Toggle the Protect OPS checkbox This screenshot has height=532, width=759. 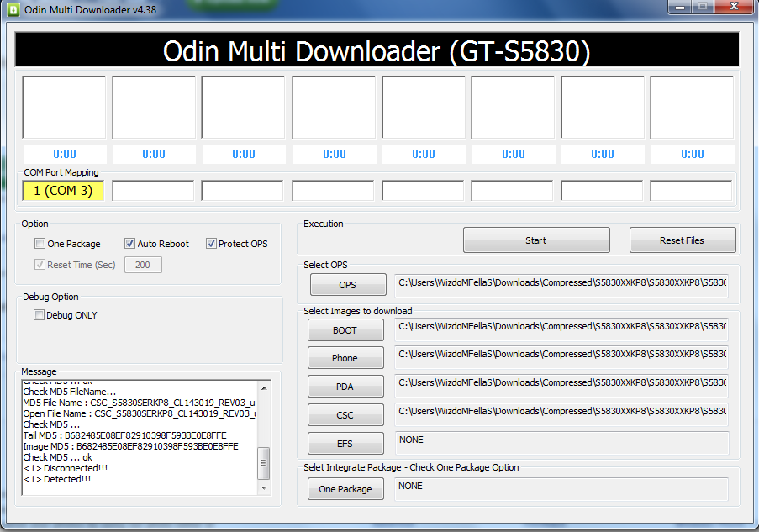[x=211, y=244]
